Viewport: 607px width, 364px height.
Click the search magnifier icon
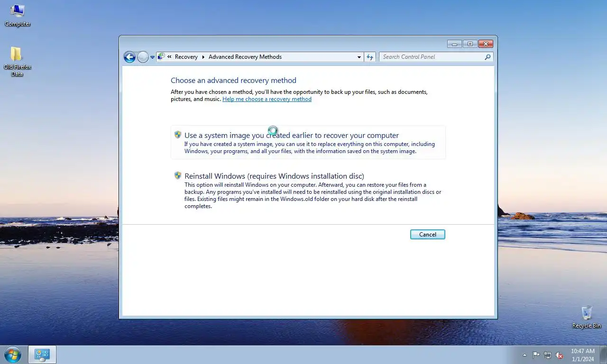[488, 57]
